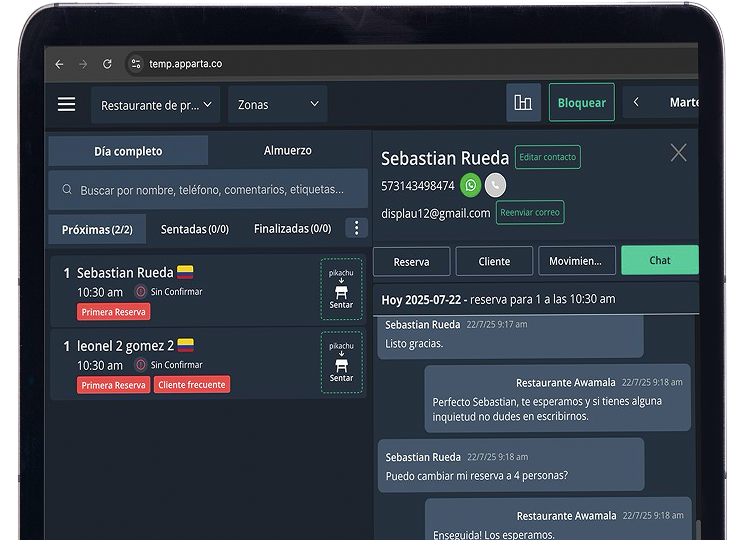
Task: Click Colombia flag next to Sebastian Rueda reservation
Action: (x=185, y=272)
